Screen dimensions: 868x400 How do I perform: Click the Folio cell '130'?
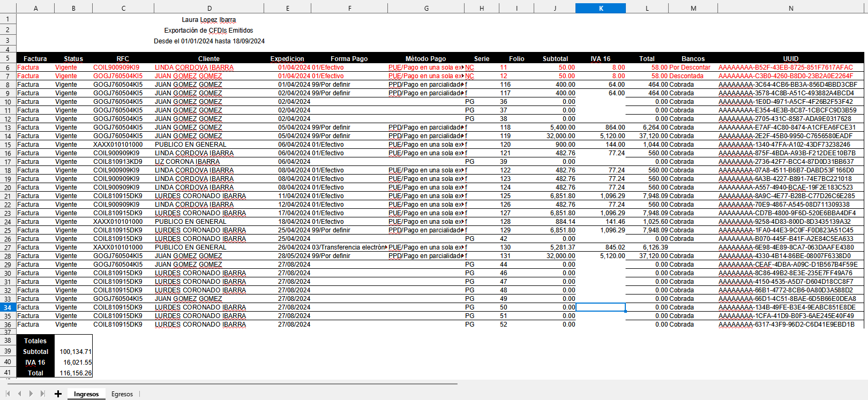point(517,247)
